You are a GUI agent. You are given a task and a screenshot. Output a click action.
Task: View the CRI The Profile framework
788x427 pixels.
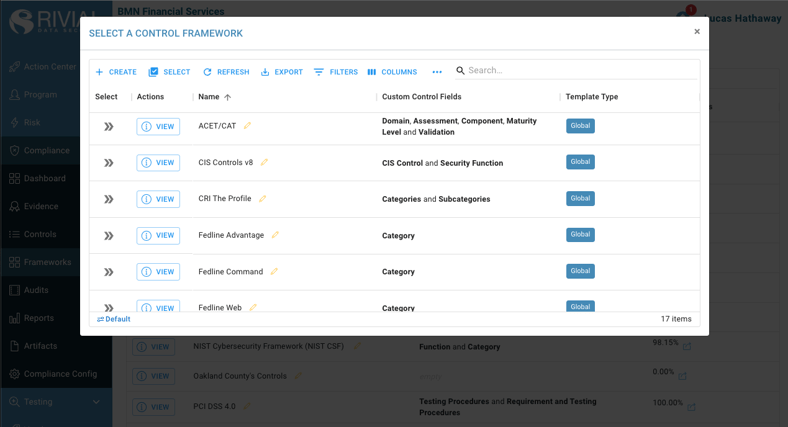(158, 199)
